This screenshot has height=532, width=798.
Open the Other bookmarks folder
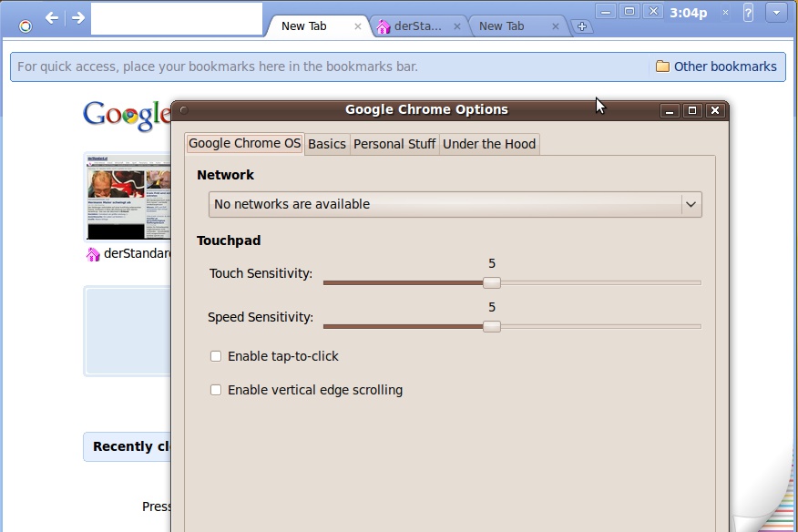tap(716, 66)
